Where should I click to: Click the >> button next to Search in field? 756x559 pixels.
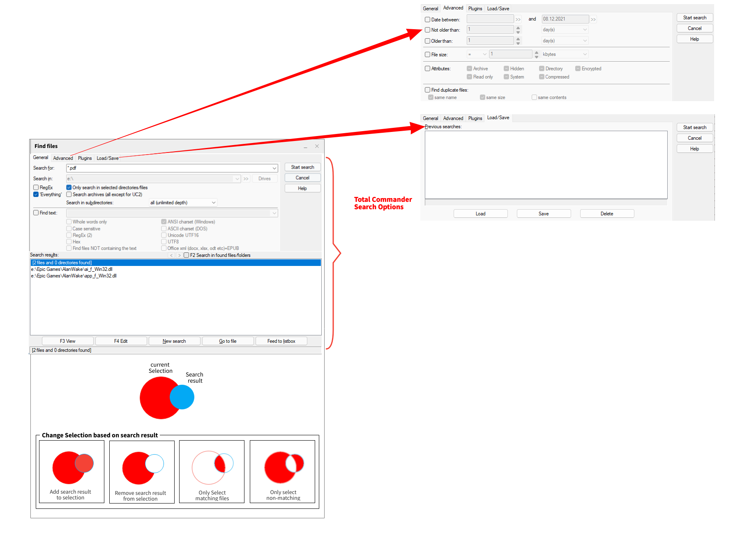point(246,179)
